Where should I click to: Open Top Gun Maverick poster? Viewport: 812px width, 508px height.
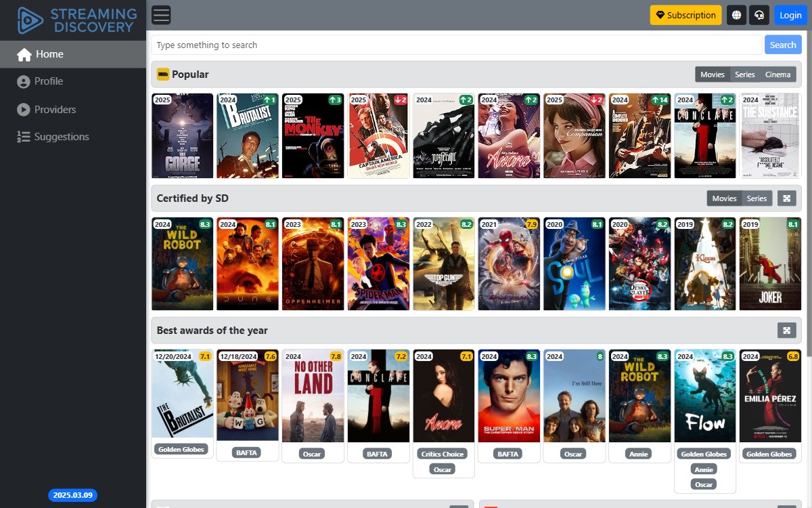[444, 264]
